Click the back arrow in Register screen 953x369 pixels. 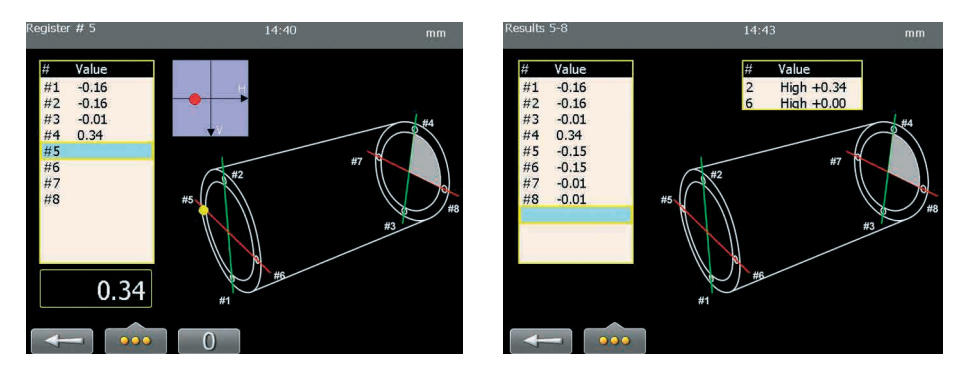pyautogui.click(x=62, y=341)
